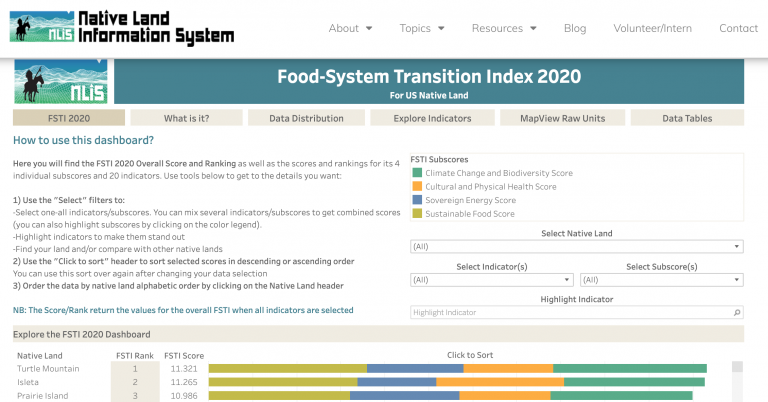Highlight the green Climate Change legend swatch
The height and width of the screenshot is (402, 768).
[417, 173]
